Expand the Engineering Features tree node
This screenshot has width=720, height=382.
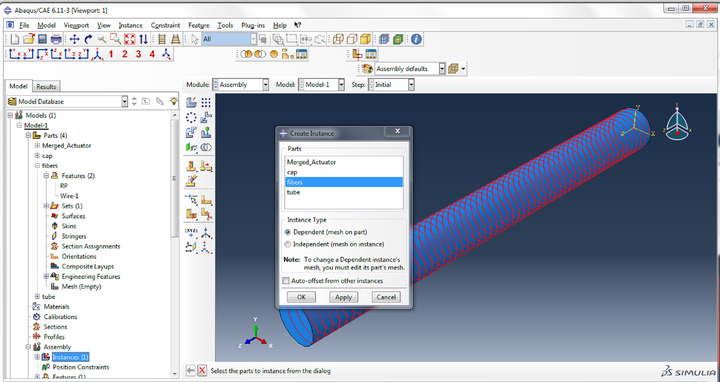46,276
